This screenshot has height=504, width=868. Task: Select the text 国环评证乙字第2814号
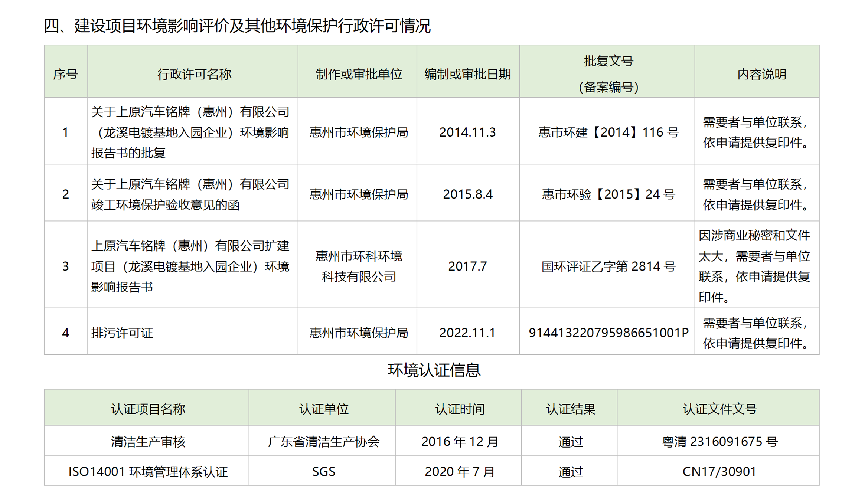click(x=608, y=266)
